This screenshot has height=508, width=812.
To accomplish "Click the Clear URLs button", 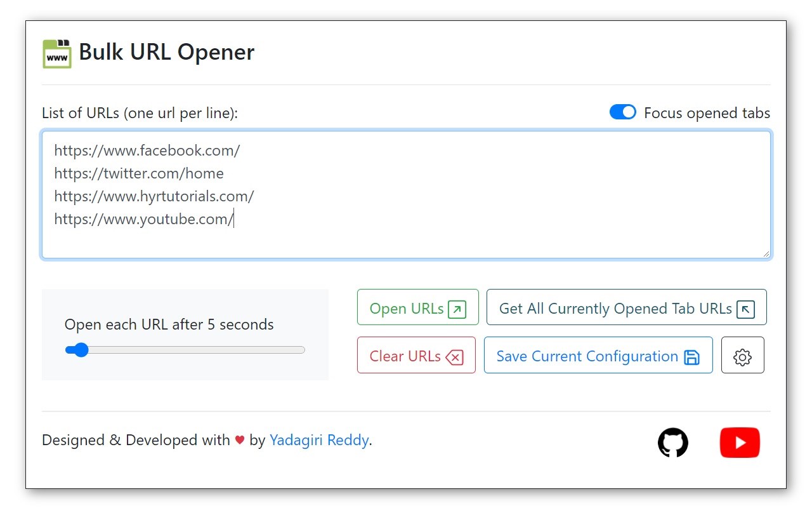I will (x=416, y=355).
